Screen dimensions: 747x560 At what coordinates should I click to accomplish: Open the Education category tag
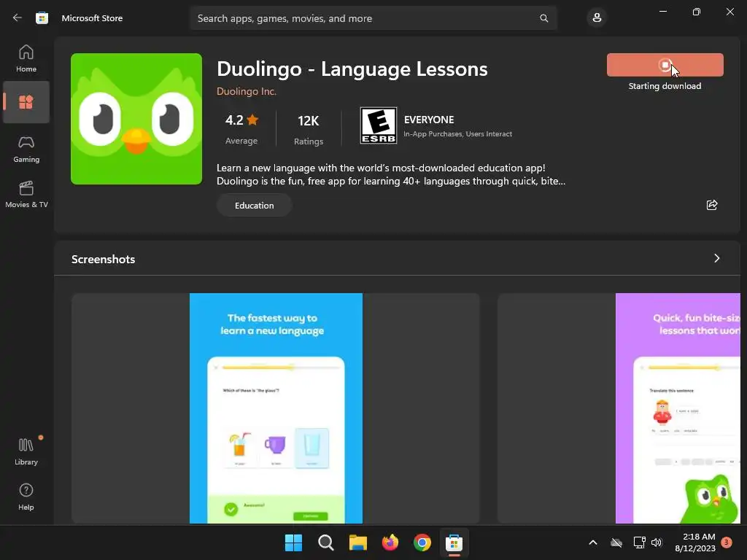[254, 205]
